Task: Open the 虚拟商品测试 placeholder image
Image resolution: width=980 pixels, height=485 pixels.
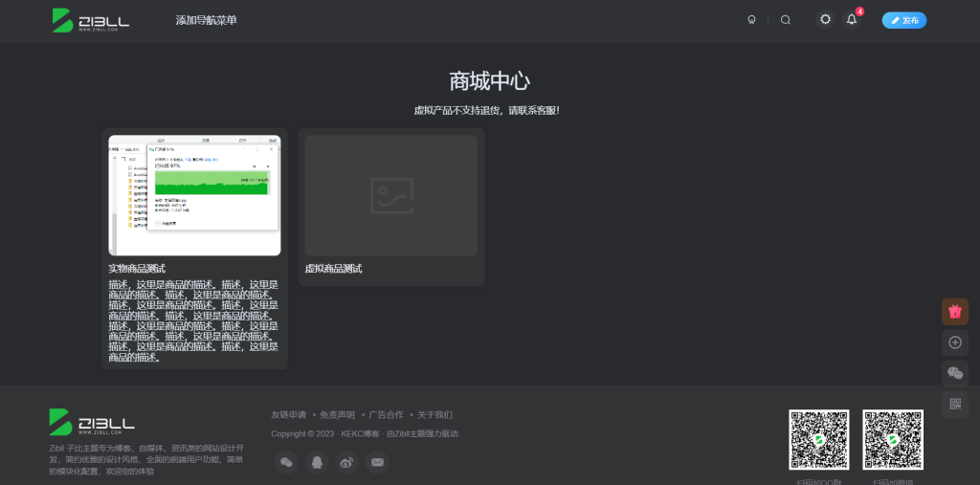Action: pyautogui.click(x=391, y=195)
